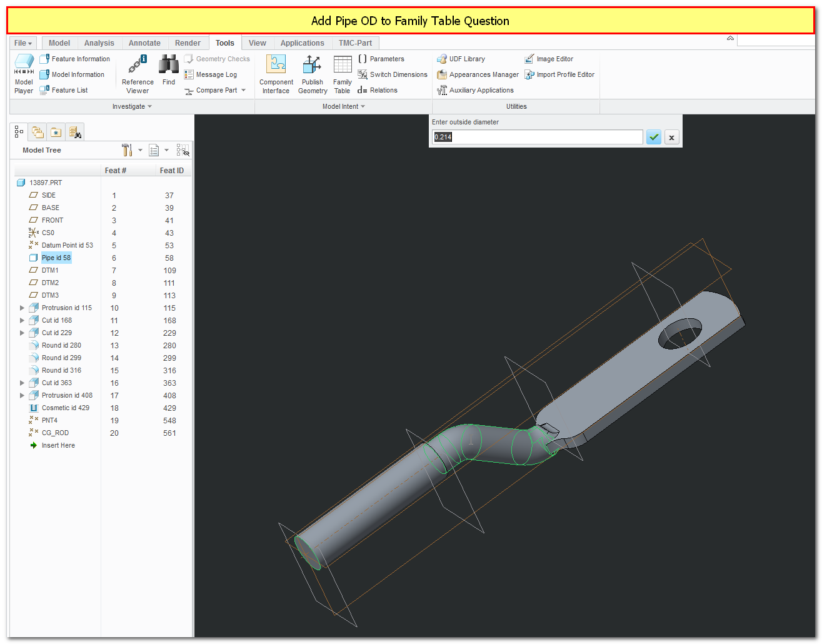The height and width of the screenshot is (644, 822).
Task: Launch the Reference Viewer
Action: point(138,74)
